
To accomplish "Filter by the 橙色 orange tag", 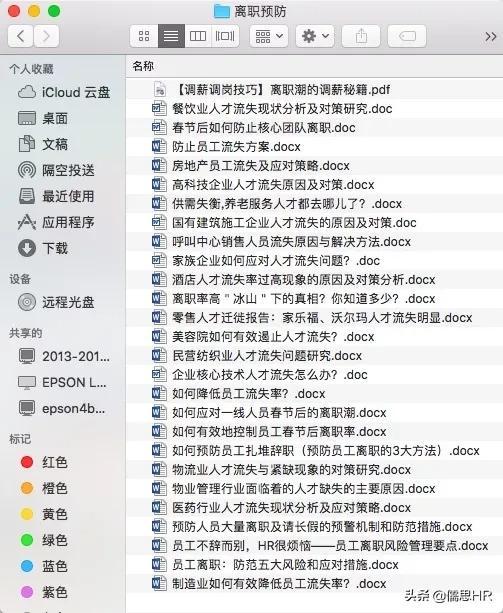I will tap(44, 488).
